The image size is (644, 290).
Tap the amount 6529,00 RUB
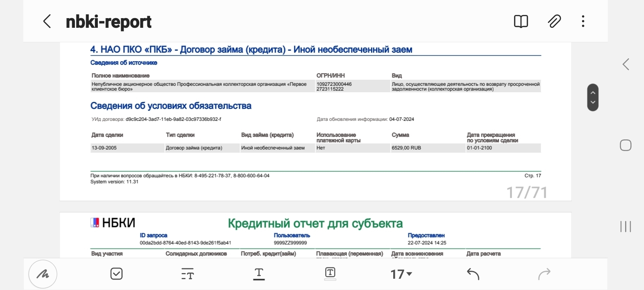coord(407,148)
